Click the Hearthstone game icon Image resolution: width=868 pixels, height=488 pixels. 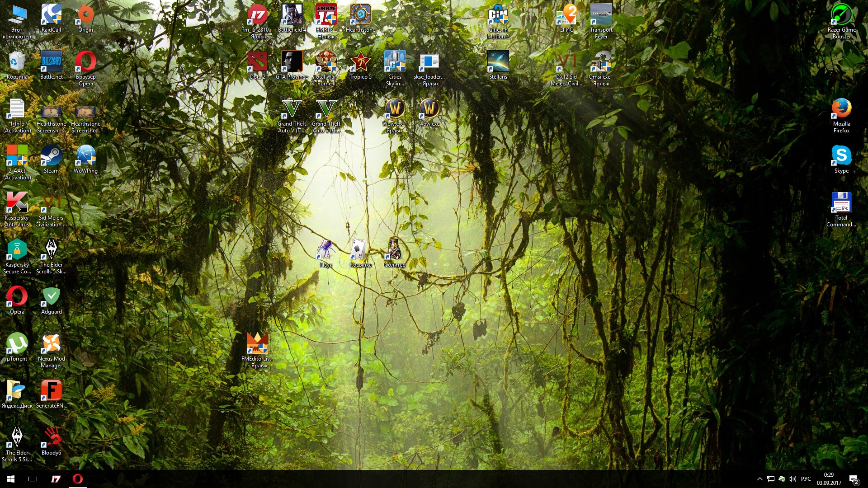360,15
